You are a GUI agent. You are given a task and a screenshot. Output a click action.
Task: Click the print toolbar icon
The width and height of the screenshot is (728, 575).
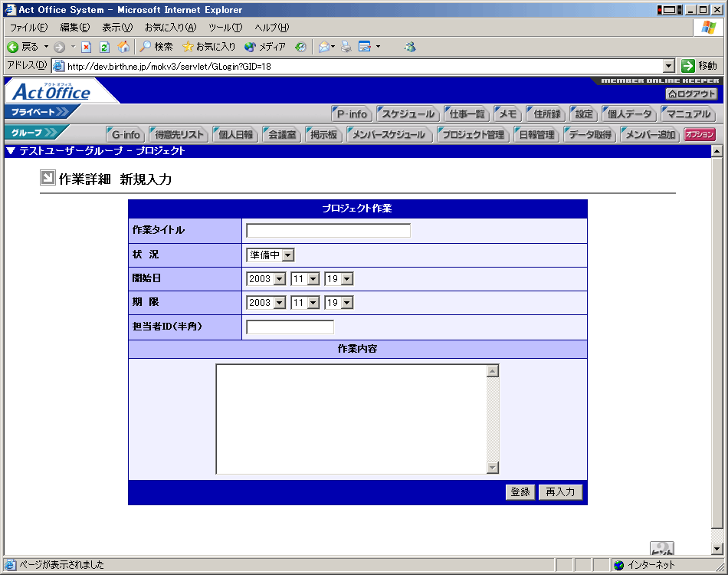[x=346, y=47]
